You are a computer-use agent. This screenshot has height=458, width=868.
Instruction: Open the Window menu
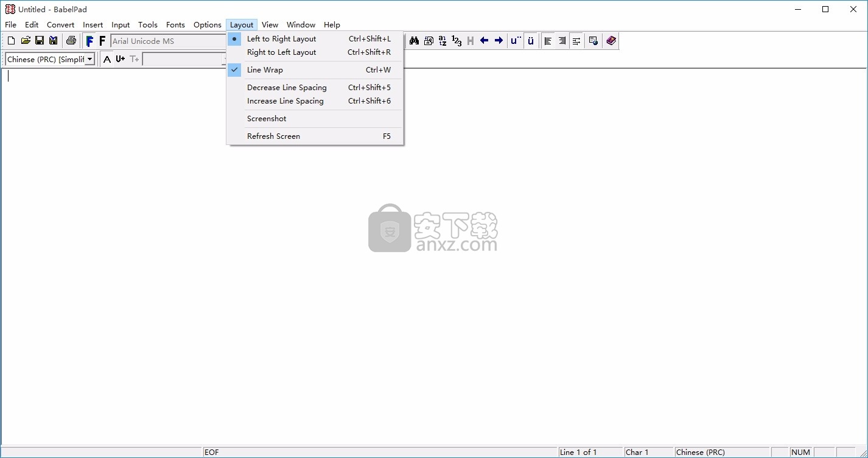[x=301, y=24]
